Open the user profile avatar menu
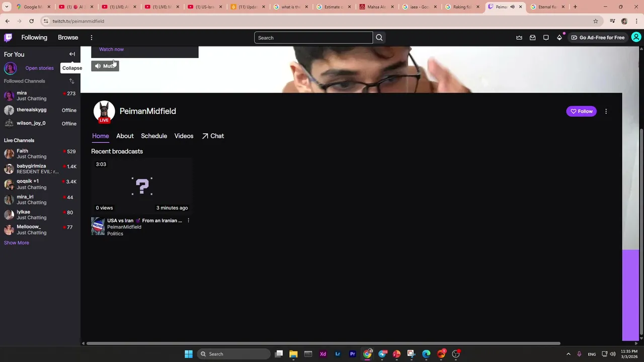Viewport: 644px width, 362px height. click(x=636, y=37)
